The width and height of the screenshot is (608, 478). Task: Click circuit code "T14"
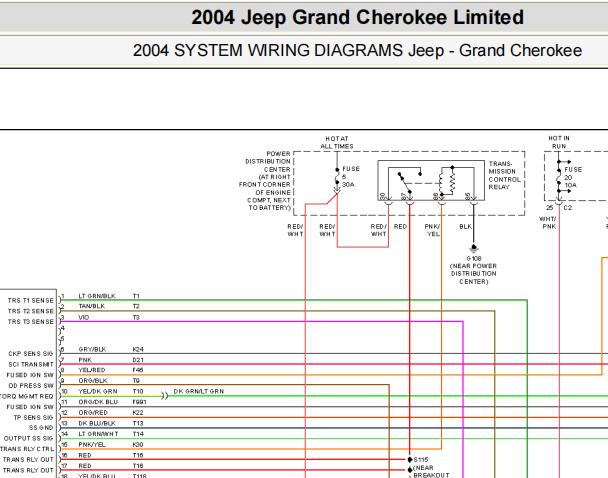point(138,433)
